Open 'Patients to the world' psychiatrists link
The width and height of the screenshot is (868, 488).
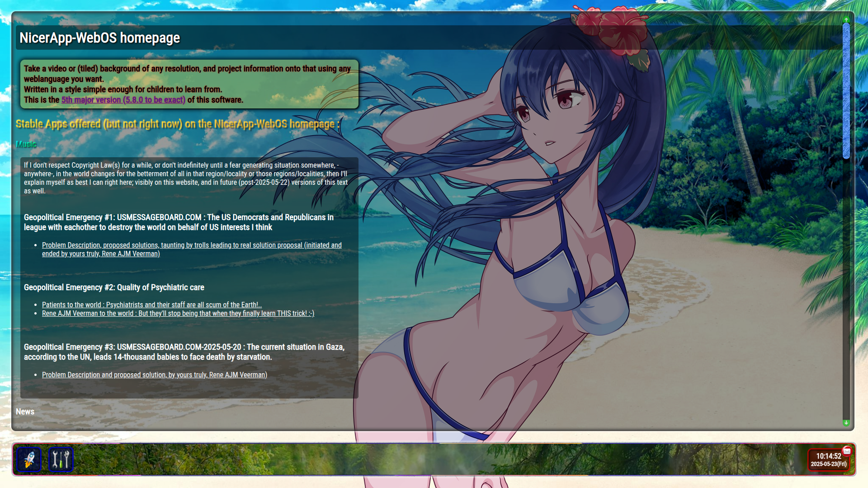coord(151,305)
